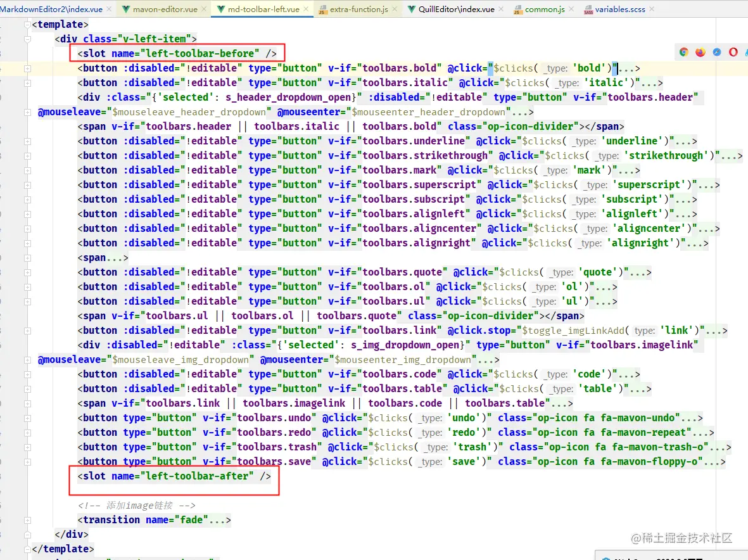This screenshot has width=748, height=560.
Task: Click the JS file icon on extra-function.js tab
Action: (x=323, y=9)
